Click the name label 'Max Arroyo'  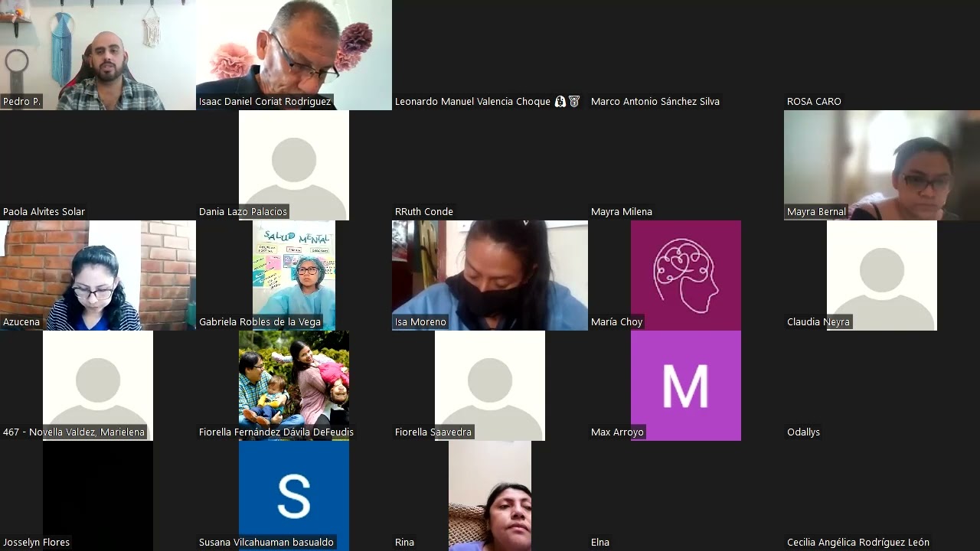pyautogui.click(x=617, y=432)
